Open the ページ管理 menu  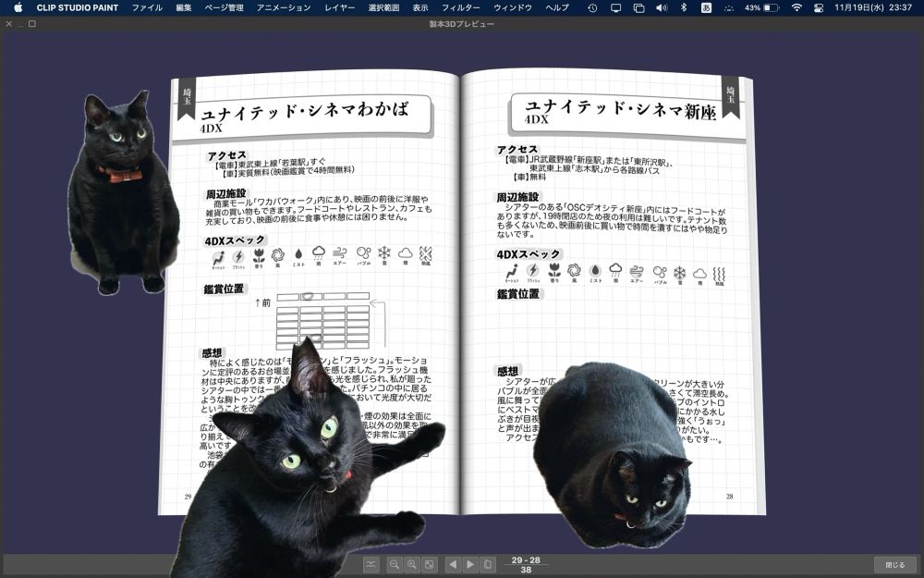click(x=224, y=7)
